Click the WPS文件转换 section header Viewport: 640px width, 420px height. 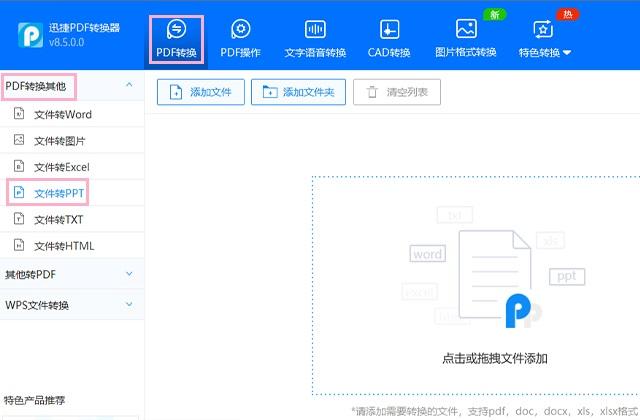[x=72, y=305]
